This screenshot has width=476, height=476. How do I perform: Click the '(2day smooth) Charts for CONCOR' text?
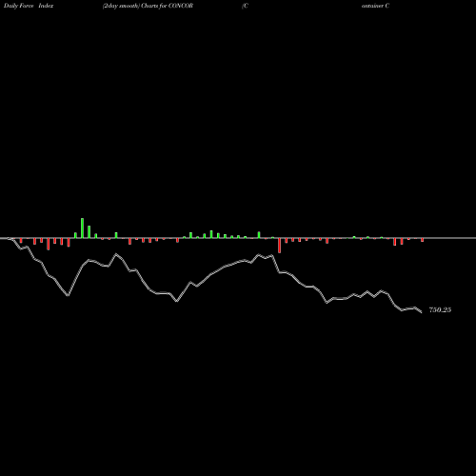point(148,6)
